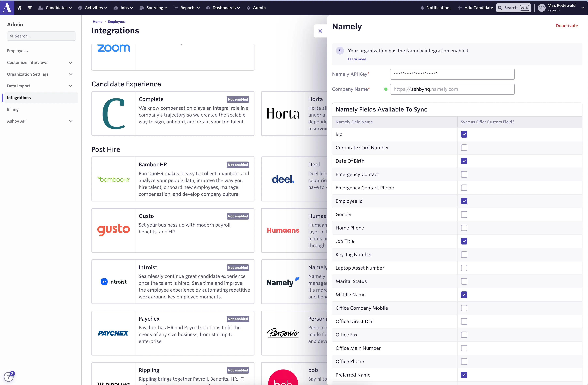Click the Notifications bell icon
Image resolution: width=588 pixels, height=385 pixels.
[422, 8]
